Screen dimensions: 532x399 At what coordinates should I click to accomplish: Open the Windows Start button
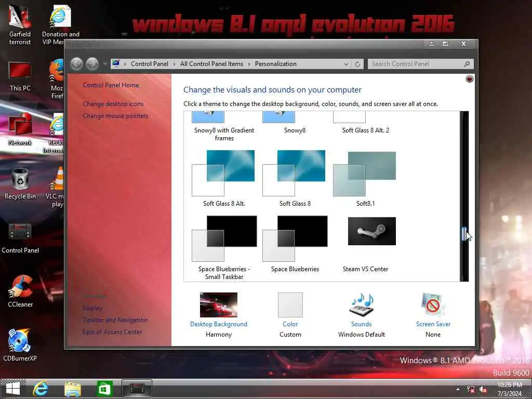click(x=13, y=389)
